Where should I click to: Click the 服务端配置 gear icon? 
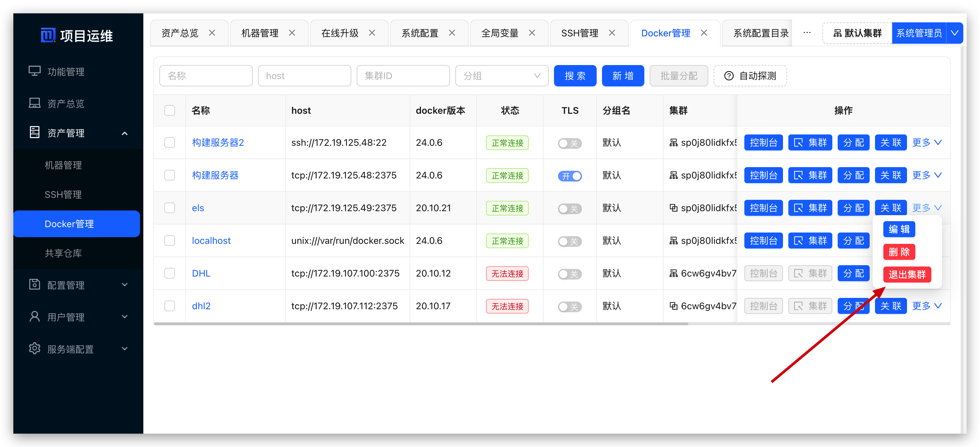(35, 348)
